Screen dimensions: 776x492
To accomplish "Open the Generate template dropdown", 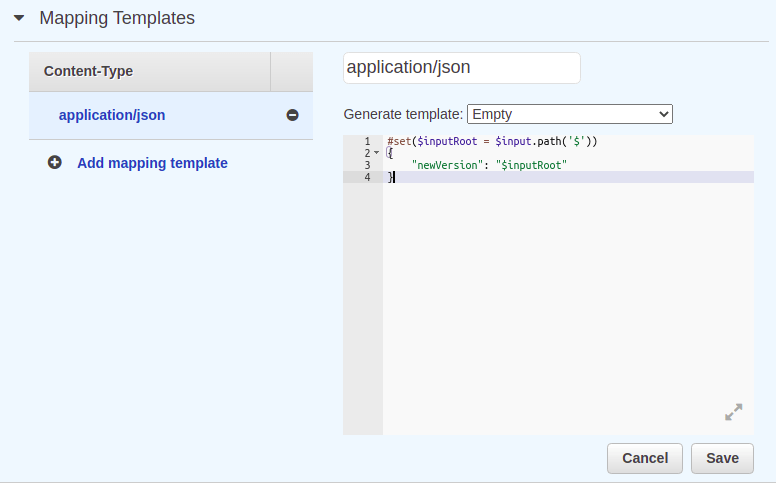I will pyautogui.click(x=569, y=114).
